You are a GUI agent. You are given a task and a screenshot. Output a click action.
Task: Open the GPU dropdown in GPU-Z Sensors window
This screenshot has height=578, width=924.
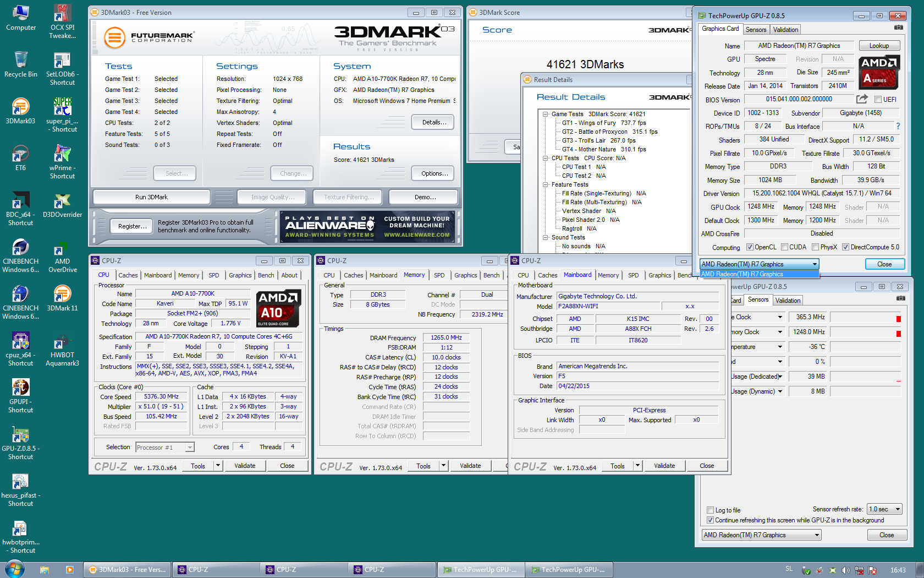[761, 535]
